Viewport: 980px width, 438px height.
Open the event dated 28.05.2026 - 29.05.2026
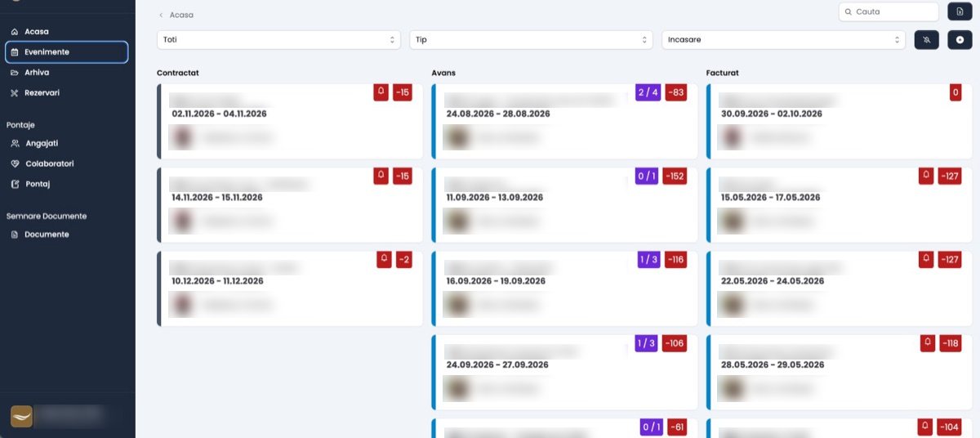click(x=839, y=372)
